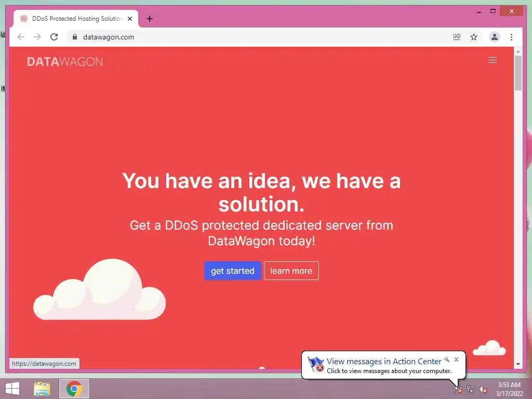Viewport: 532px width, 399px height.
Task: Dismiss the Action Center notification balloon
Action: click(457, 360)
